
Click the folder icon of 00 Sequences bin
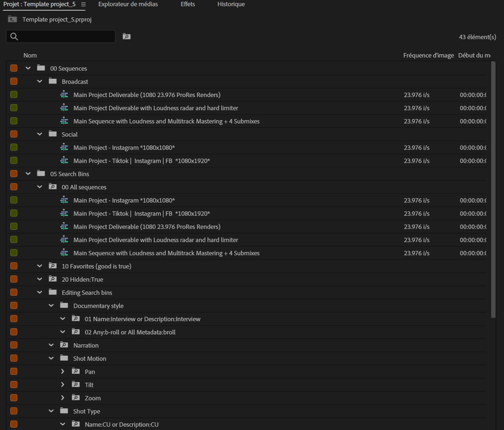pos(41,68)
